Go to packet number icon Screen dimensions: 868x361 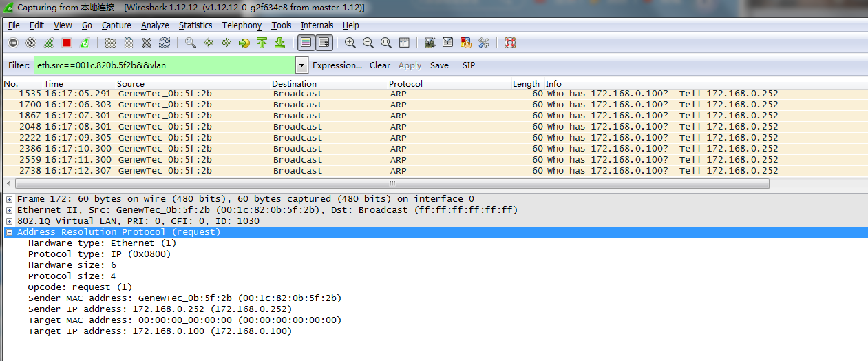point(244,43)
